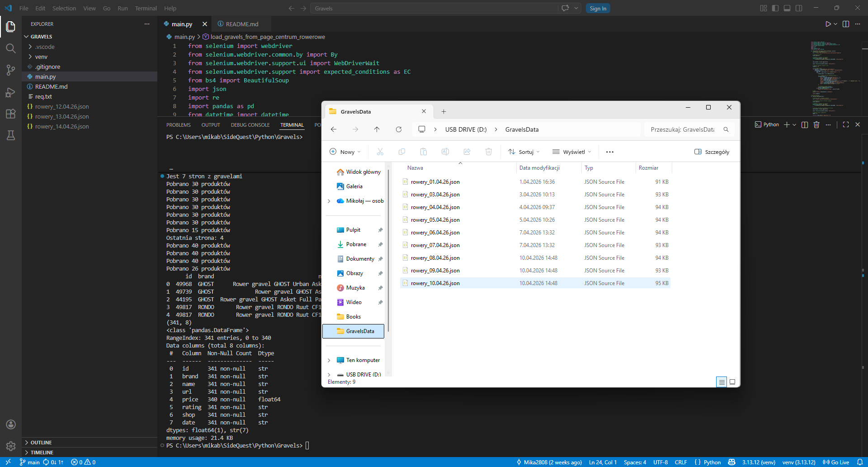The height and width of the screenshot is (467, 868).
Task: Open the Search view in activity bar
Action: tap(11, 48)
